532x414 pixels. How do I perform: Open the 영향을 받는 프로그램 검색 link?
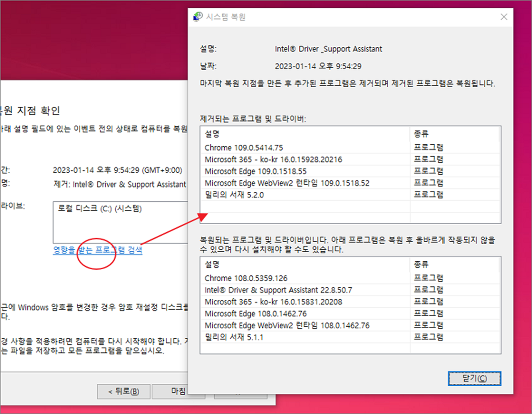pos(97,250)
